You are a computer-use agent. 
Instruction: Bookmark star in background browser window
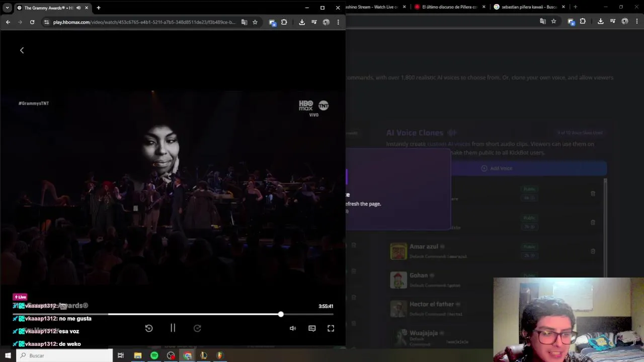coord(553,21)
